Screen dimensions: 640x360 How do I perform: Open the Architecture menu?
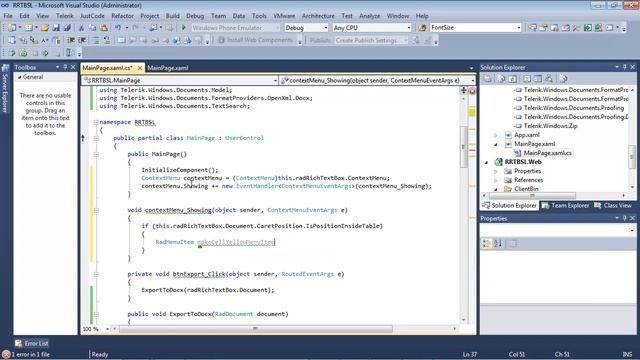click(x=318, y=16)
